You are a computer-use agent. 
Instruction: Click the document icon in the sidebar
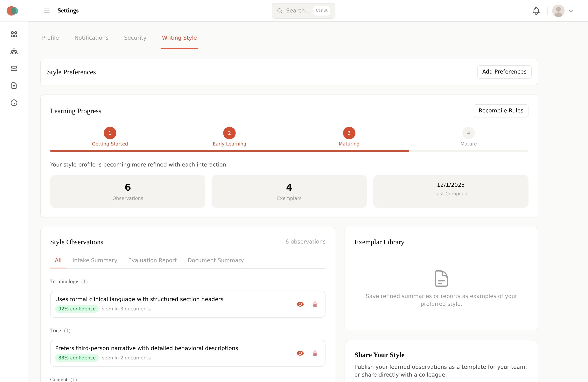[14, 86]
